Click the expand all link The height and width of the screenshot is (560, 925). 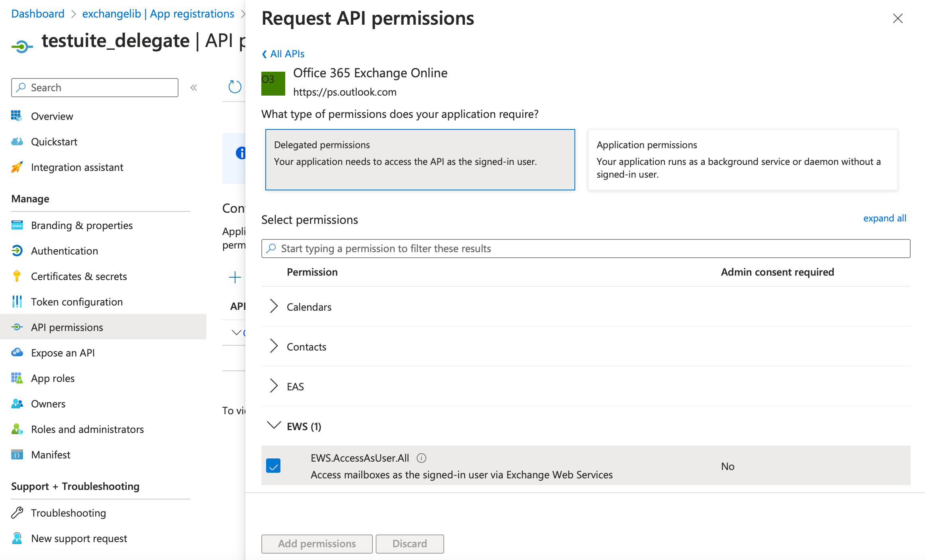point(885,218)
